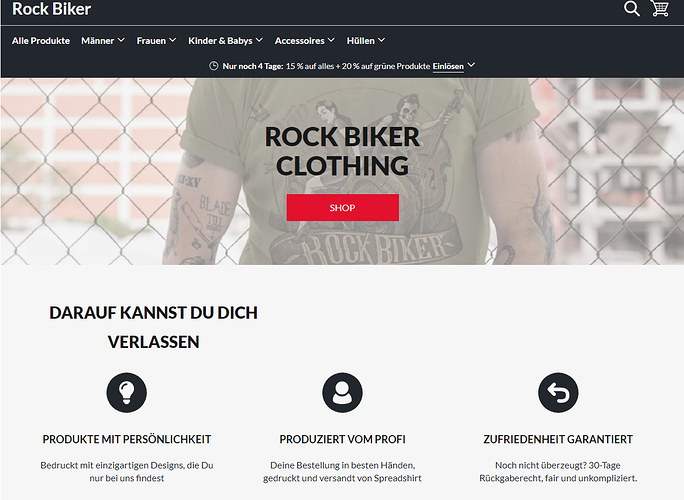
Task: Click the Rock Biker site logo
Action: pos(51,9)
